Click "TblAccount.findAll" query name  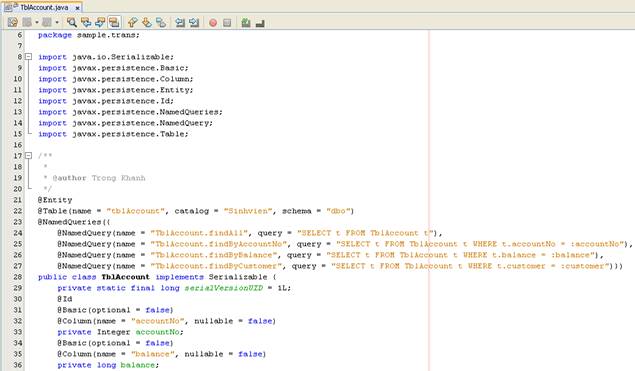(x=199, y=233)
